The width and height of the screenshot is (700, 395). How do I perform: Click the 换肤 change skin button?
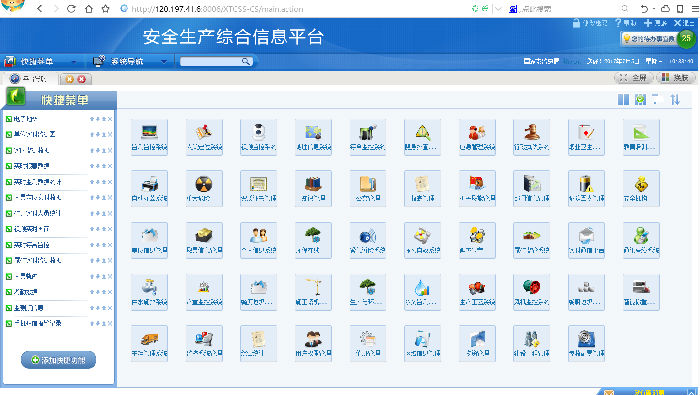(x=675, y=78)
